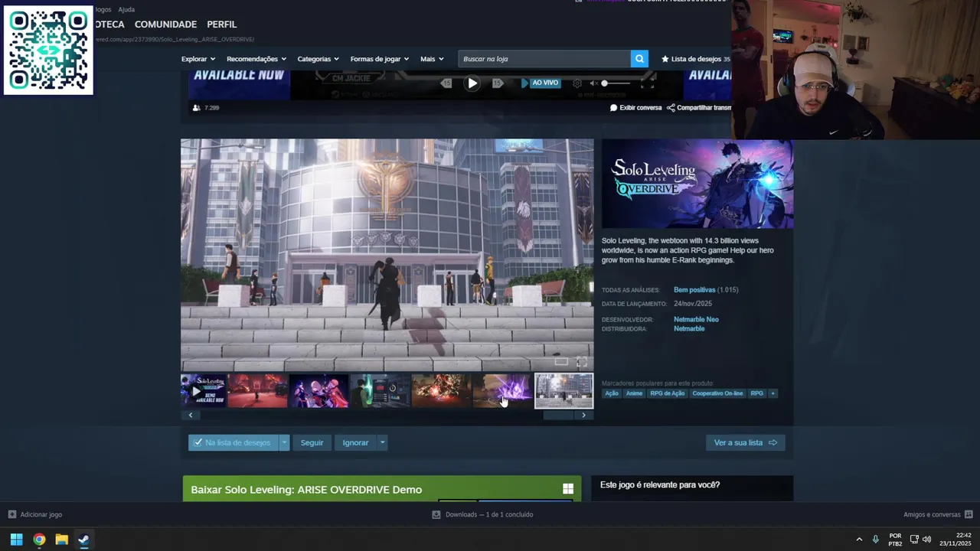The image size is (980, 551).
Task: Click the Solo Leveling header capsule image
Action: coord(697,184)
